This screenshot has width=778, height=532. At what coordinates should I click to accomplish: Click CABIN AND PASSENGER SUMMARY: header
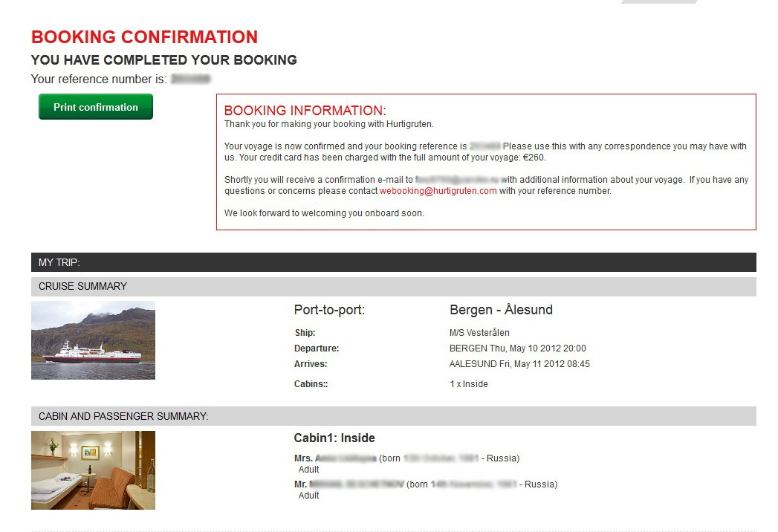click(394, 416)
